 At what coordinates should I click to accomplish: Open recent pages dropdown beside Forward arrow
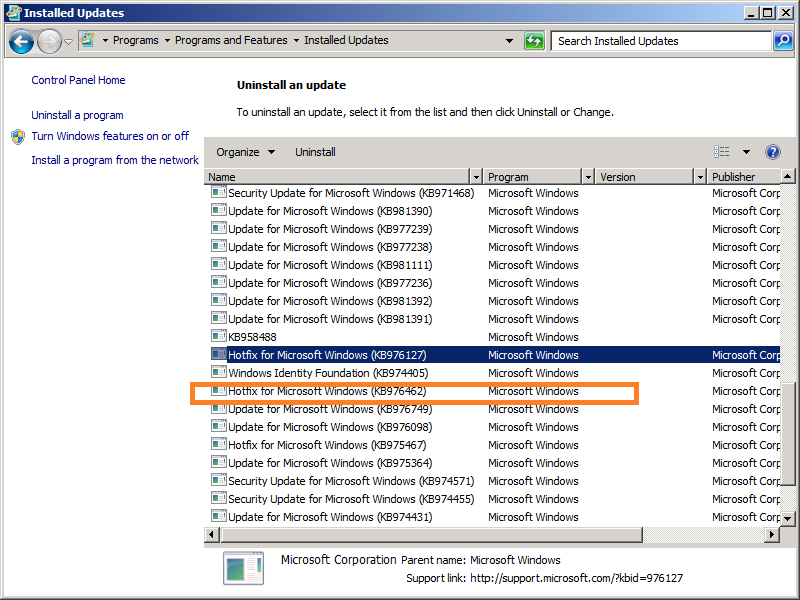click(x=68, y=42)
